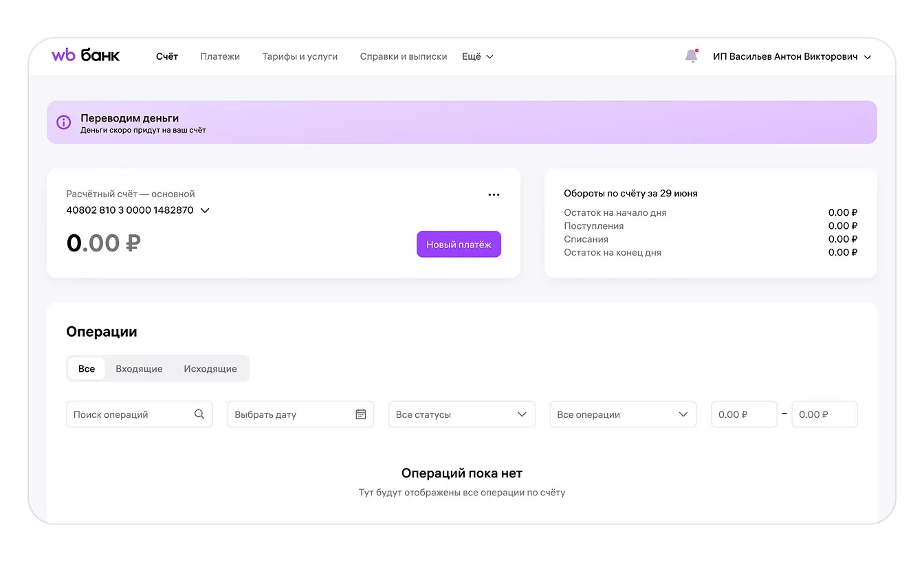Switch filter to Исходящие operations
This screenshot has height=562, width=924.
210,368
